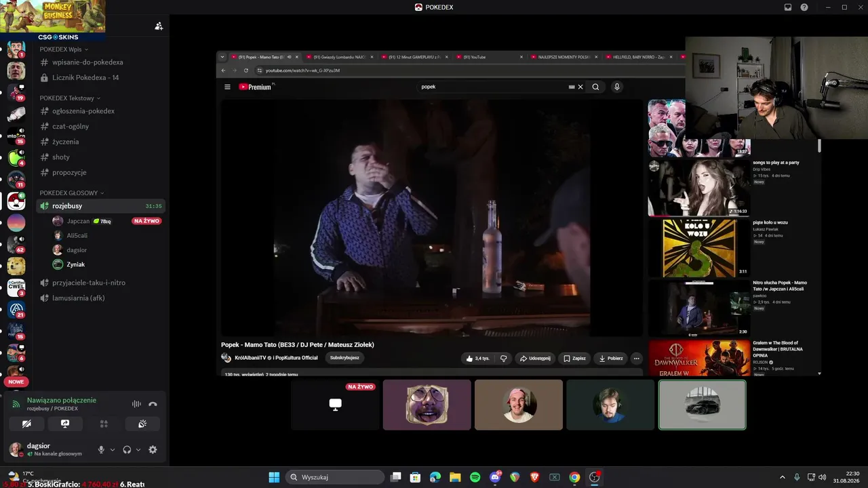Click the share screen button

(65, 424)
